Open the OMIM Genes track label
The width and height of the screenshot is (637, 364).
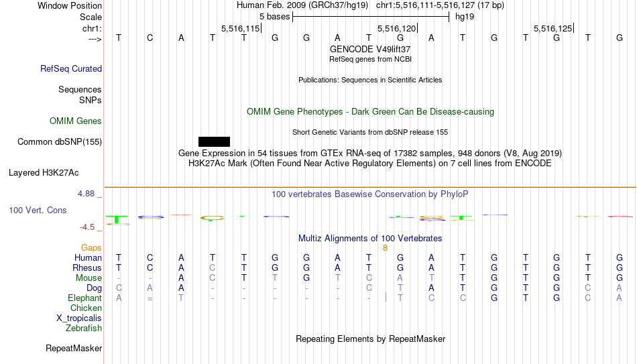pos(76,121)
